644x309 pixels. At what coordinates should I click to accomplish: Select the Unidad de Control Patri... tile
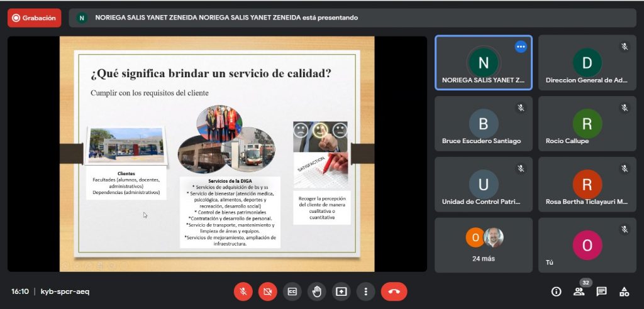click(x=484, y=184)
